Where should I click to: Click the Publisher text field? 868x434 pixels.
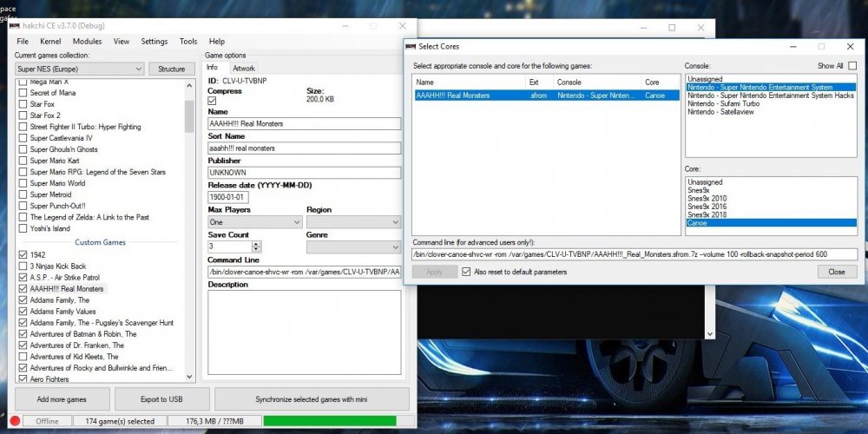tap(304, 173)
